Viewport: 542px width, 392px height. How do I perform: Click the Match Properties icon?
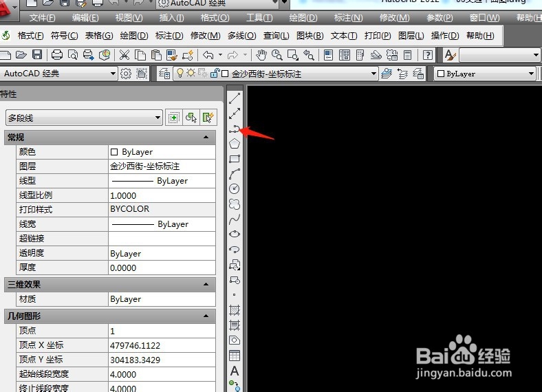172,55
